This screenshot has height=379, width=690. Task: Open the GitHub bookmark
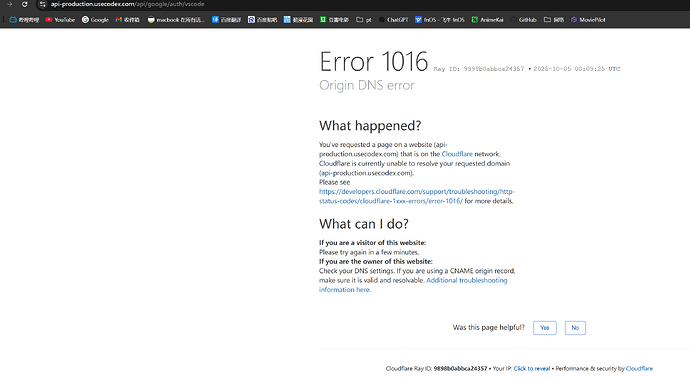(x=523, y=20)
